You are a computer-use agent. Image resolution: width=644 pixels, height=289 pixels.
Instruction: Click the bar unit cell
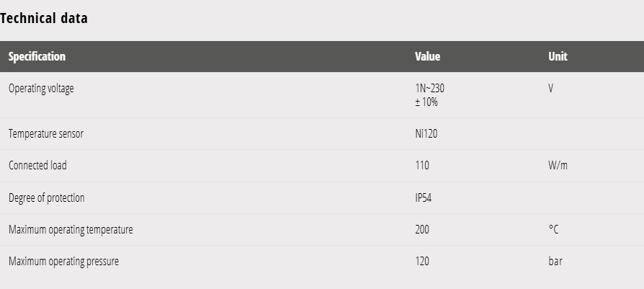coord(555,262)
